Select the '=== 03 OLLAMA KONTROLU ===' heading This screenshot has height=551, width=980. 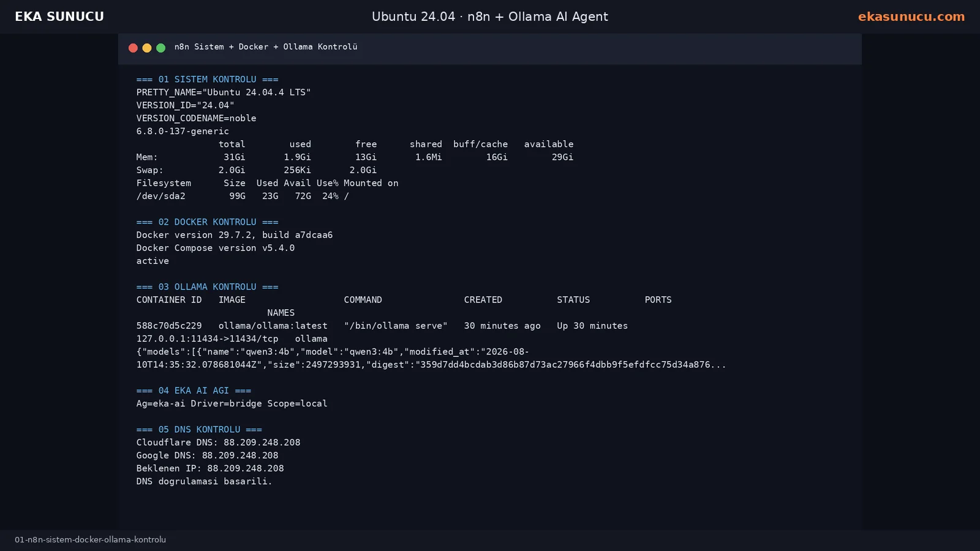[x=207, y=287]
